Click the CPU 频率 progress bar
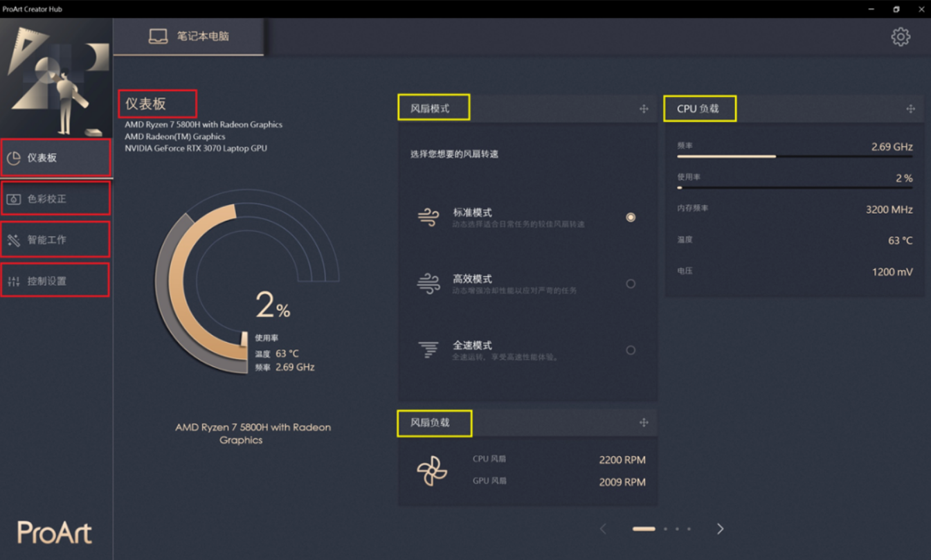 (x=795, y=156)
